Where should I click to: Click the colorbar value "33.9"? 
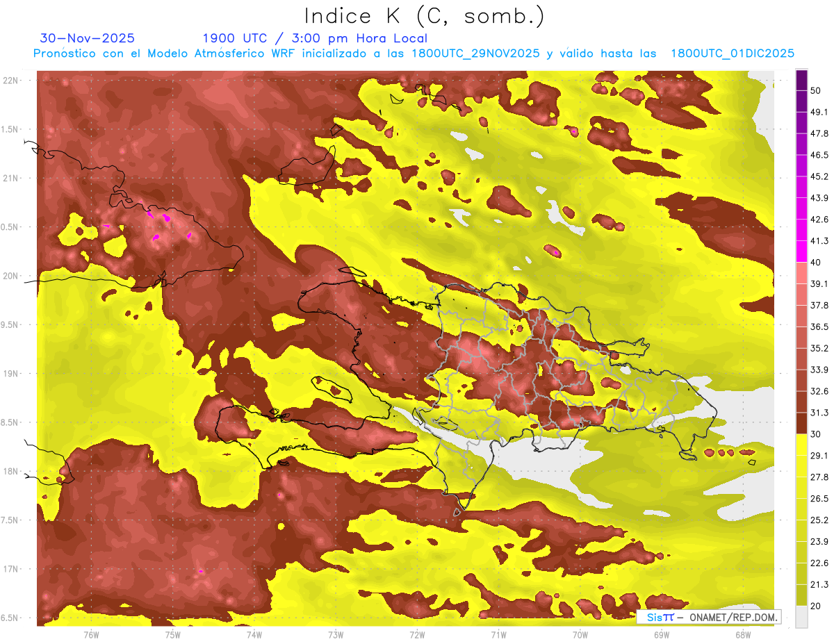click(x=819, y=370)
